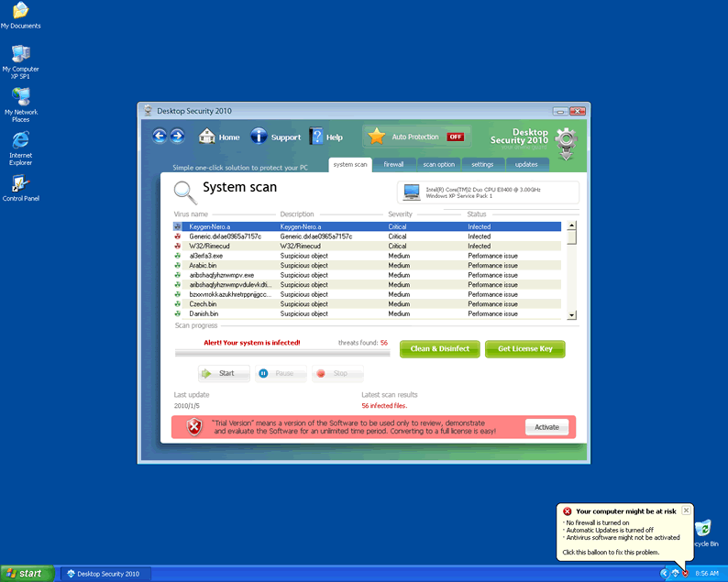
Task: Click the Desktop Security gear logo
Action: coord(567,140)
